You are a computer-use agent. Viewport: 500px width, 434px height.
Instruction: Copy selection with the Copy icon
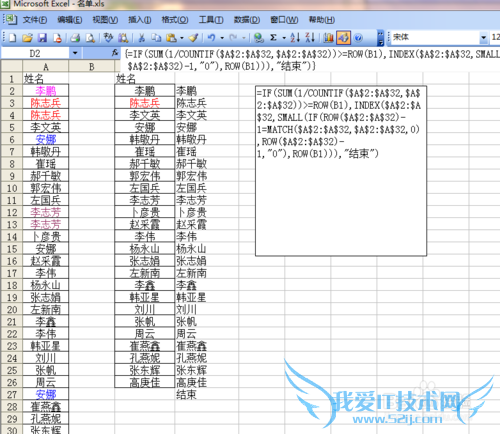(x=156, y=38)
